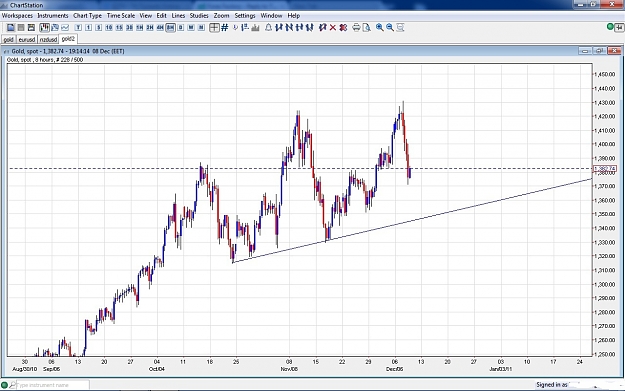Switch time scale to 4H

pos(160,28)
